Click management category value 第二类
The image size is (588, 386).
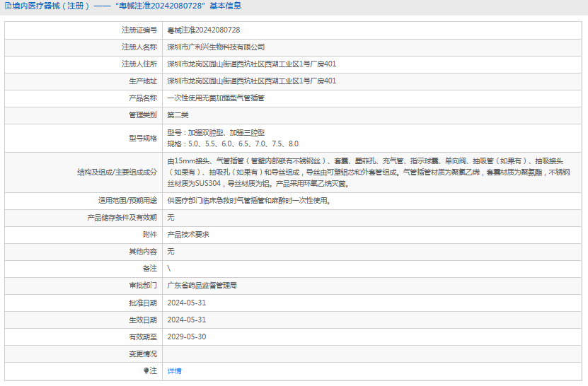(x=178, y=115)
